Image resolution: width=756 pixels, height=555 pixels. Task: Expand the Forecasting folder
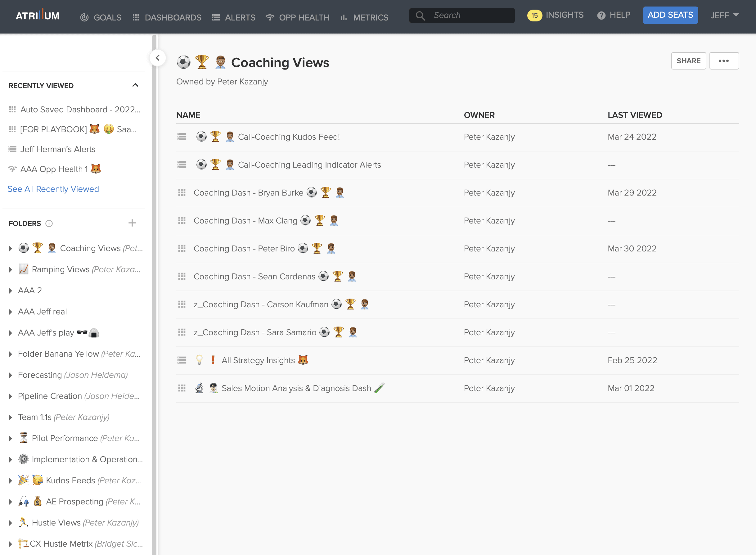(x=11, y=375)
